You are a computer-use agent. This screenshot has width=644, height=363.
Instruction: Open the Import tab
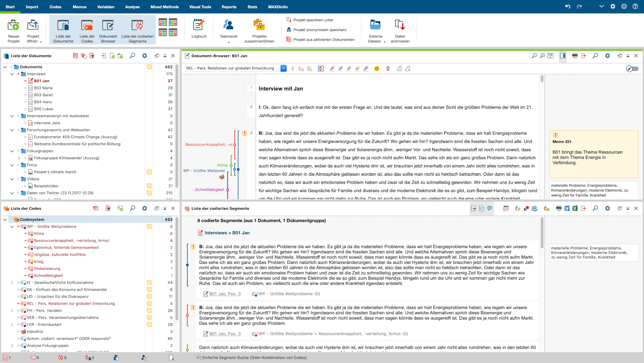click(32, 7)
